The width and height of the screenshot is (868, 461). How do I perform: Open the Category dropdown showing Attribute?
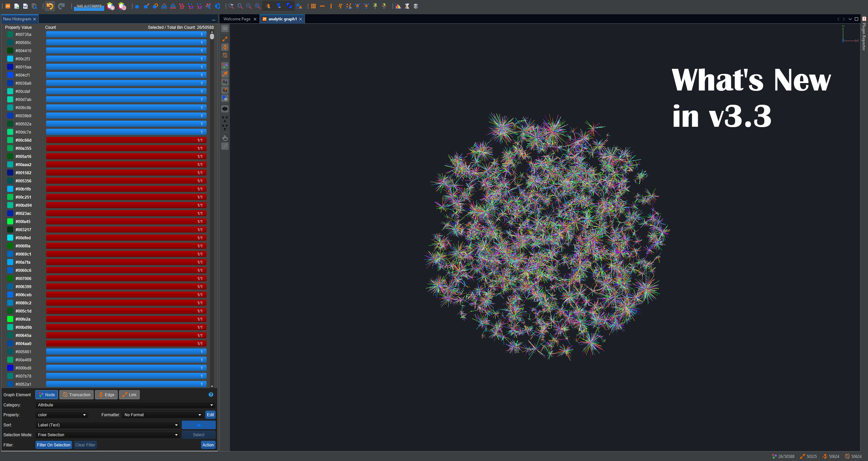pyautogui.click(x=124, y=405)
